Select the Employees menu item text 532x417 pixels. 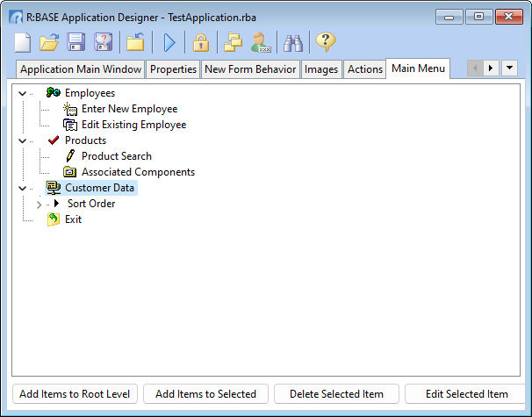[x=90, y=93]
